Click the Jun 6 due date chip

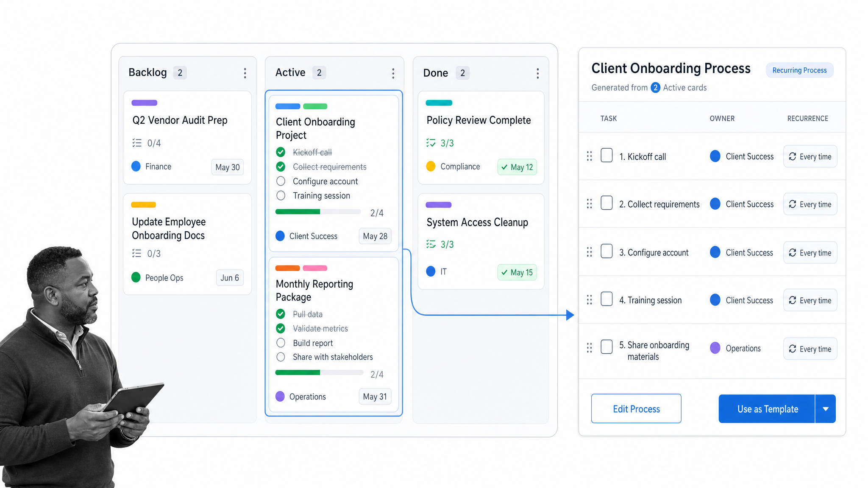[230, 278]
